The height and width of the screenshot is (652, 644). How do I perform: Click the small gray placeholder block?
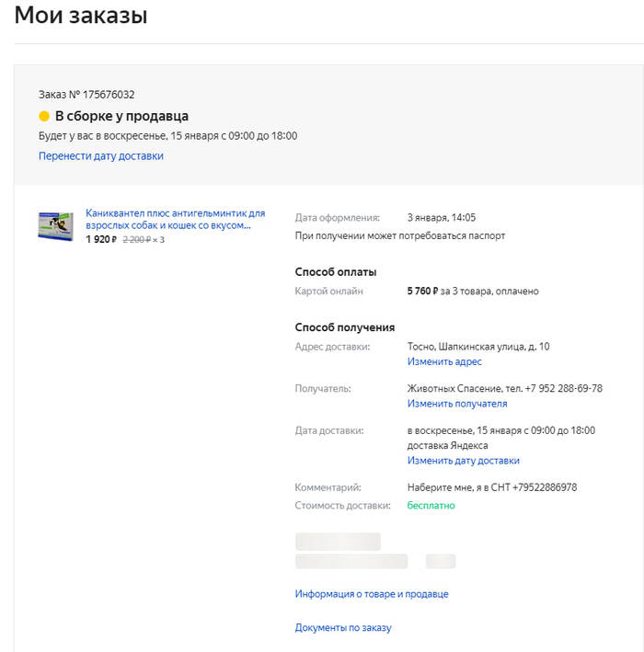tap(441, 561)
